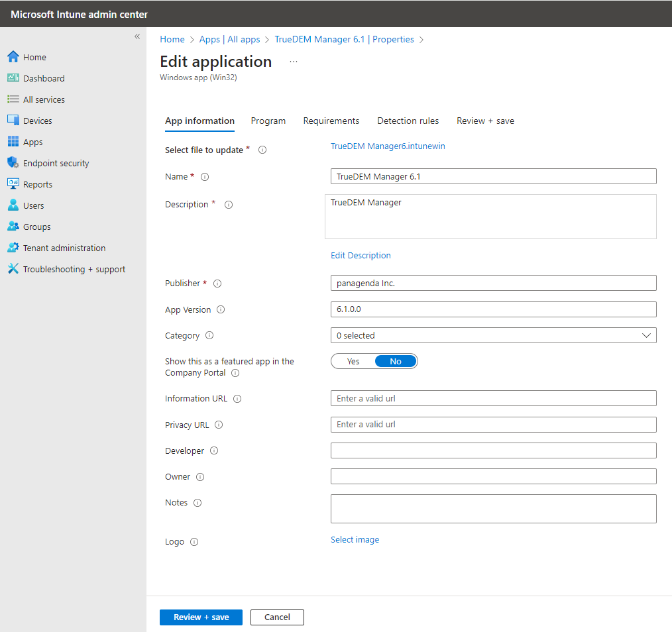The image size is (672, 632).
Task: Click the Tenant administration icon
Action: click(13, 248)
